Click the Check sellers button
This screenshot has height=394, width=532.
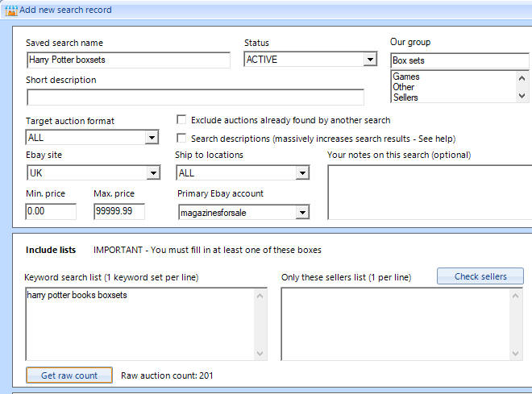[x=480, y=276]
